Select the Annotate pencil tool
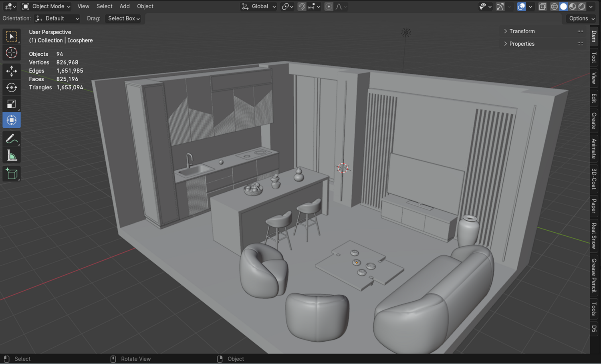Image resolution: width=601 pixels, height=364 pixels. coord(12,139)
